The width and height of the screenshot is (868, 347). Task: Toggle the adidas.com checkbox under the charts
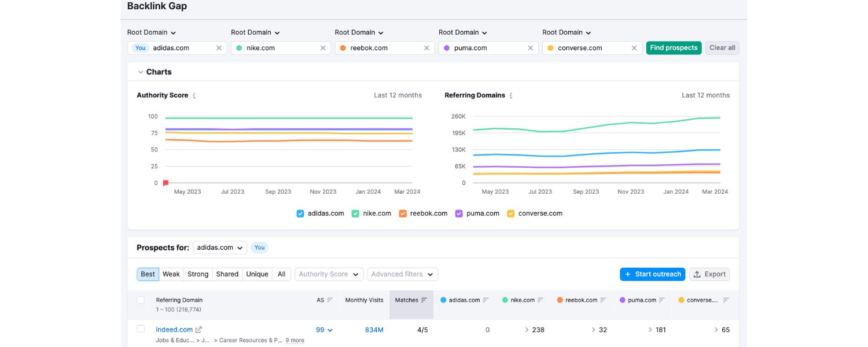[300, 213]
